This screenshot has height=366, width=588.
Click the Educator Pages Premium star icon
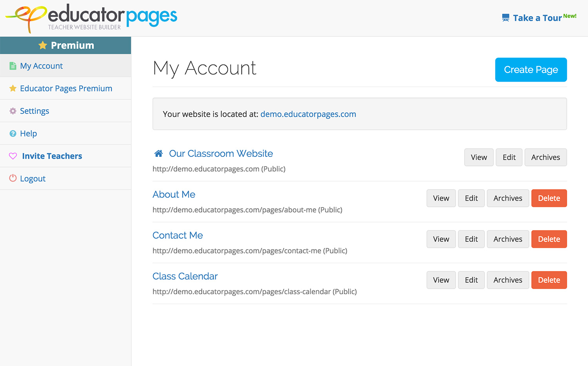(x=13, y=88)
